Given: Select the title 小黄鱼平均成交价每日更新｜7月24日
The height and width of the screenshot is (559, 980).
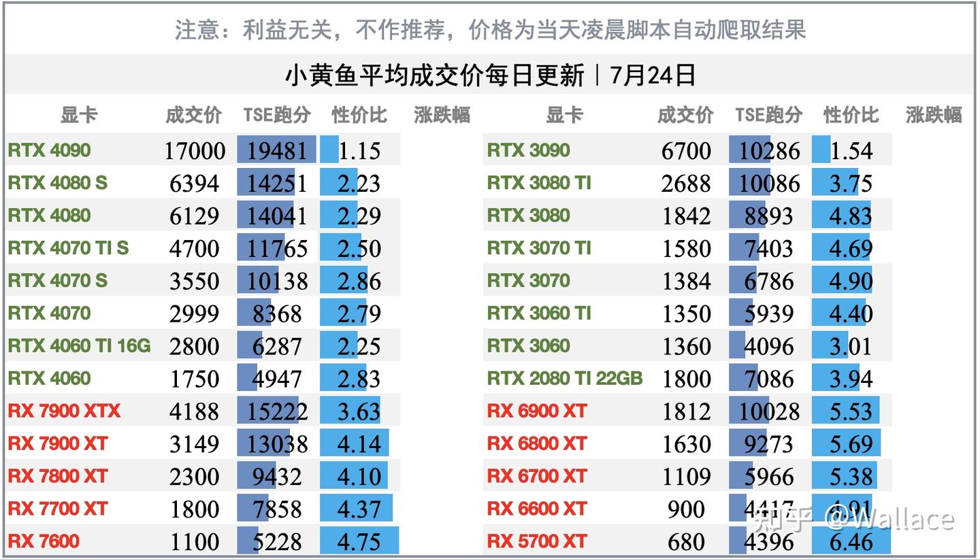Looking at the screenshot, I should [x=490, y=75].
